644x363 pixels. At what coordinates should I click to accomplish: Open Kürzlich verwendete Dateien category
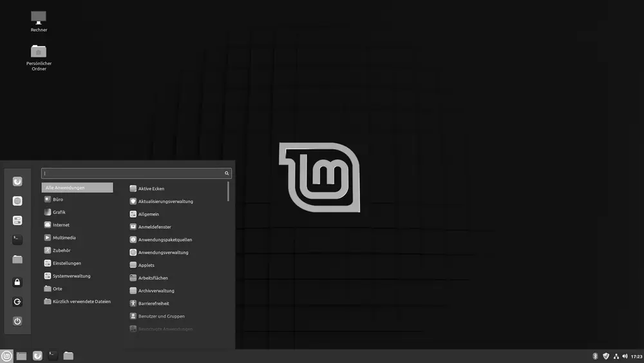click(x=77, y=301)
